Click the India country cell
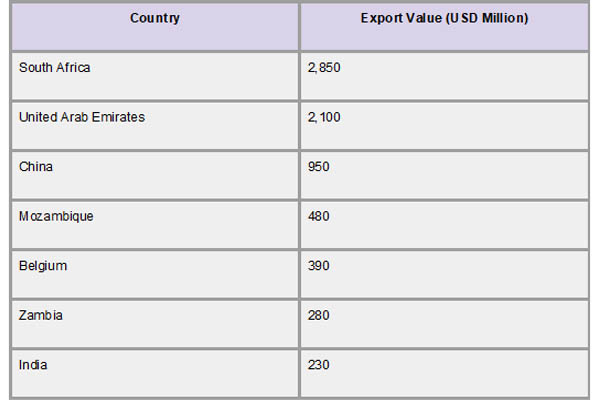 tap(33, 365)
